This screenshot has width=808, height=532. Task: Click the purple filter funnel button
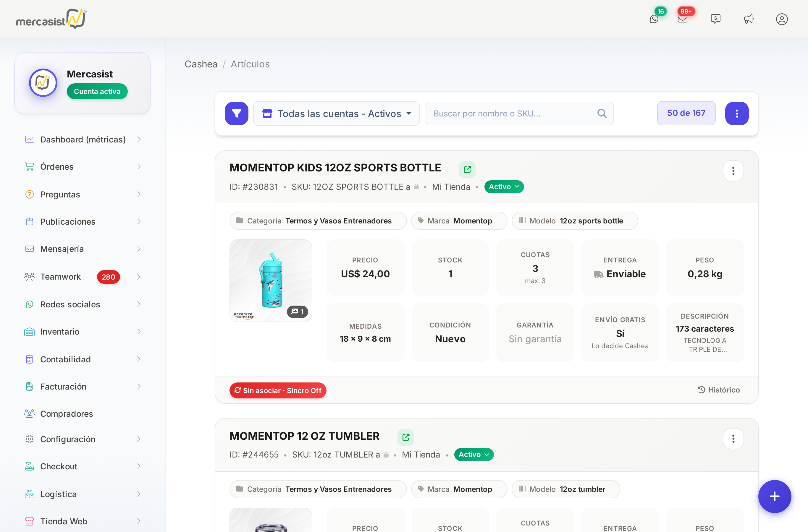[236, 113]
